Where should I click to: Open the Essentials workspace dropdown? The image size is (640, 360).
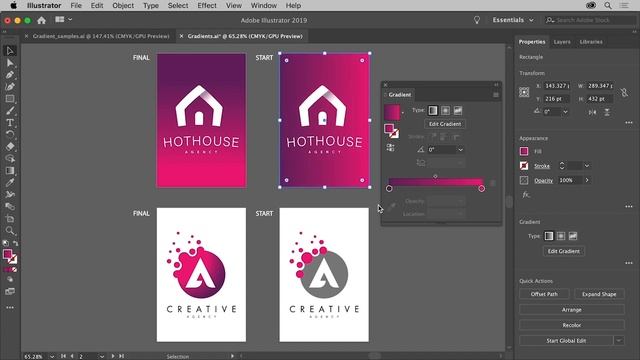click(513, 20)
